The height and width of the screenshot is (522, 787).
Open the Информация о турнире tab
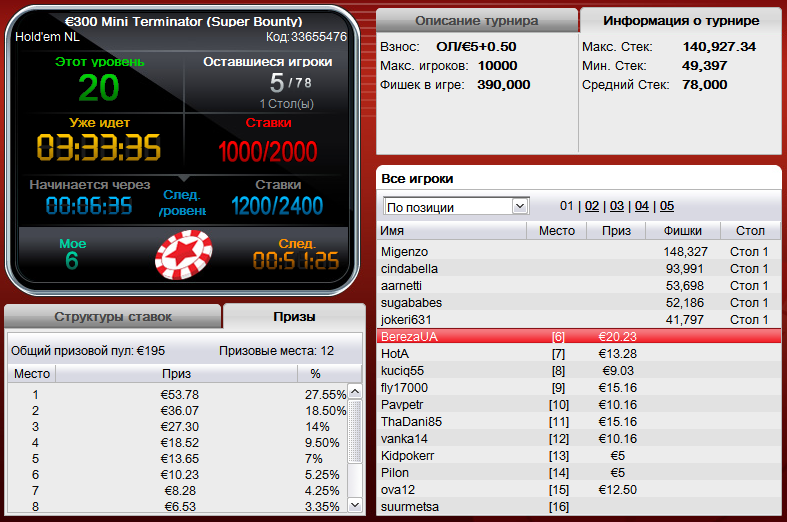pyautogui.click(x=681, y=21)
